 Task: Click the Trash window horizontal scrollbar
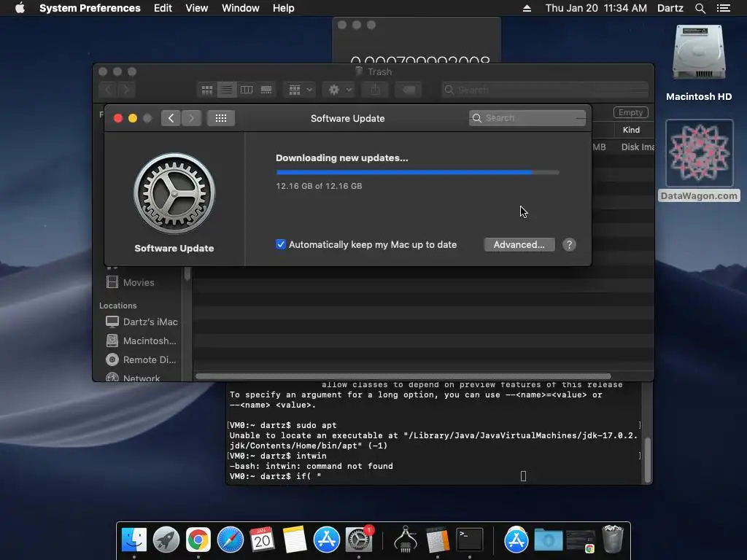tap(403, 376)
